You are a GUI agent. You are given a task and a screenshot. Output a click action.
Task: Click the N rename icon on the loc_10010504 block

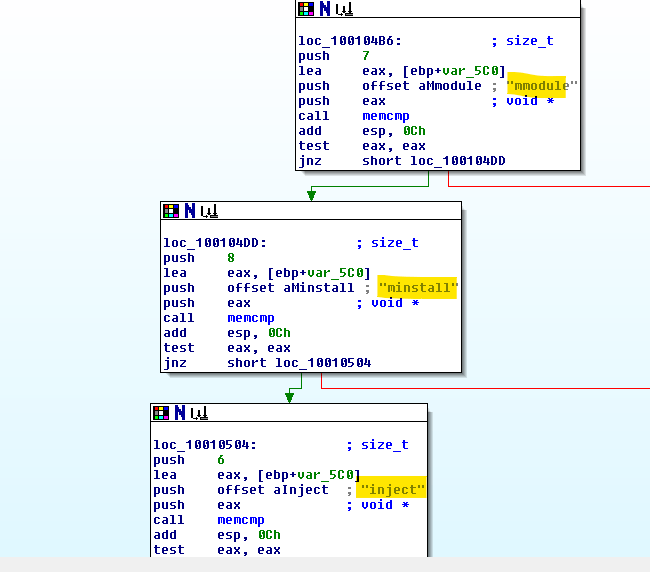179,413
